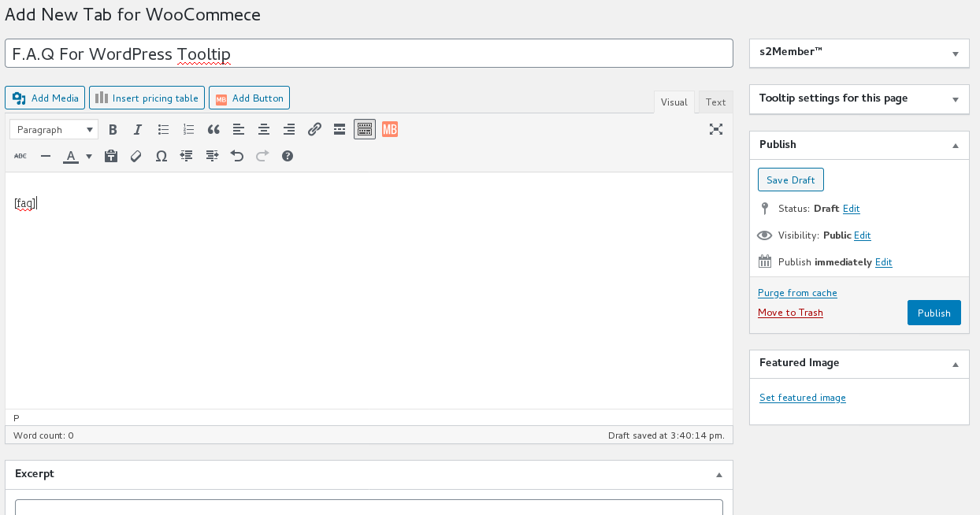Insert a blockquote

[213, 129]
